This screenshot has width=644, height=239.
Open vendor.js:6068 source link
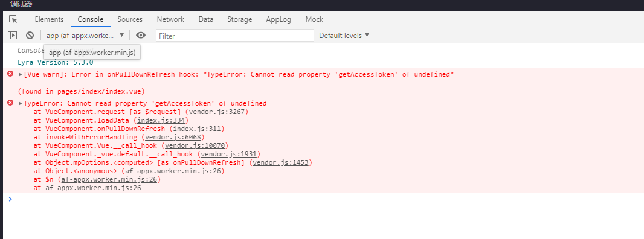(173, 137)
